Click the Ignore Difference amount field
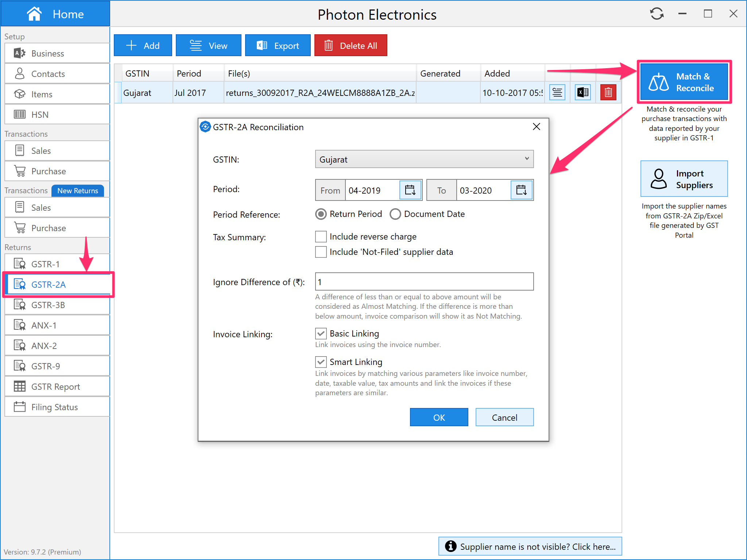Screen dimensions: 747x560 [x=424, y=282]
